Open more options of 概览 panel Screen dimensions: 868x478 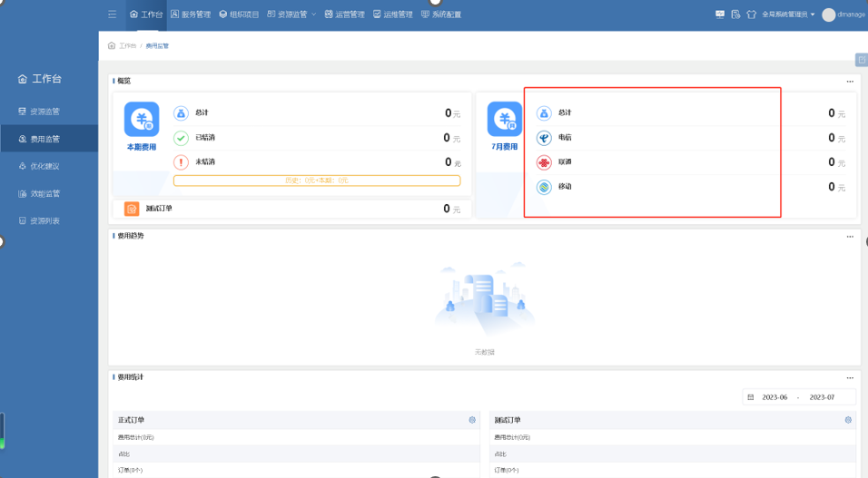click(850, 82)
